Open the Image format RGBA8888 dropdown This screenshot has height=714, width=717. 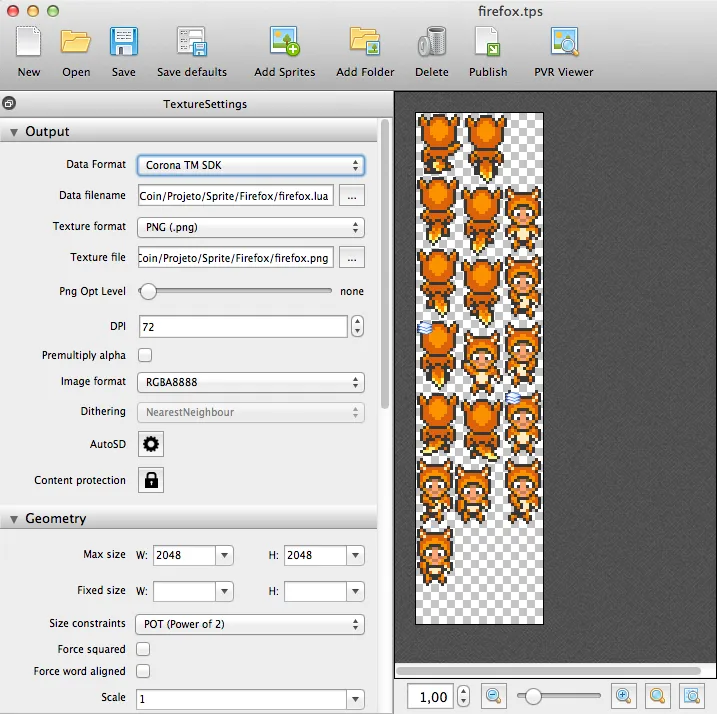pos(251,382)
